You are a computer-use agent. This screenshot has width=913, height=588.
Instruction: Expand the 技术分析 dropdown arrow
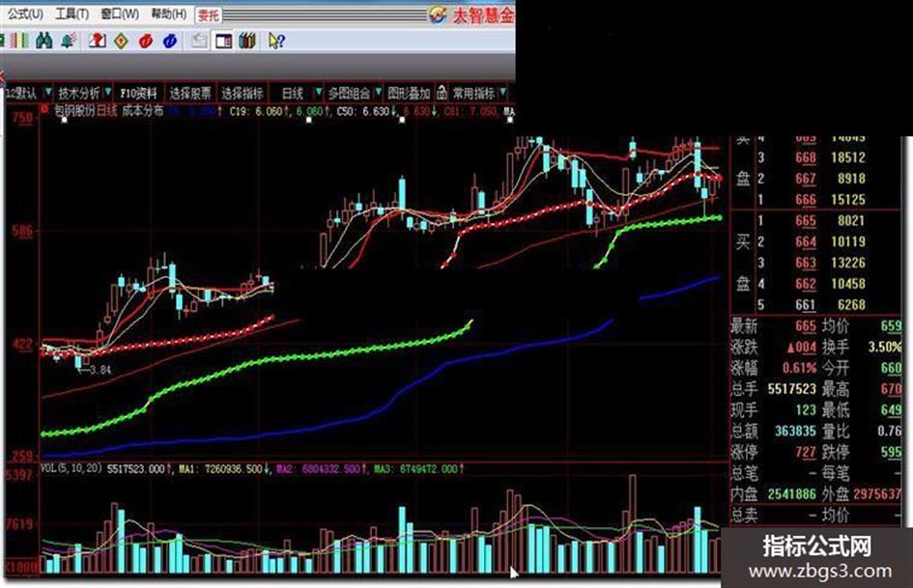107,93
